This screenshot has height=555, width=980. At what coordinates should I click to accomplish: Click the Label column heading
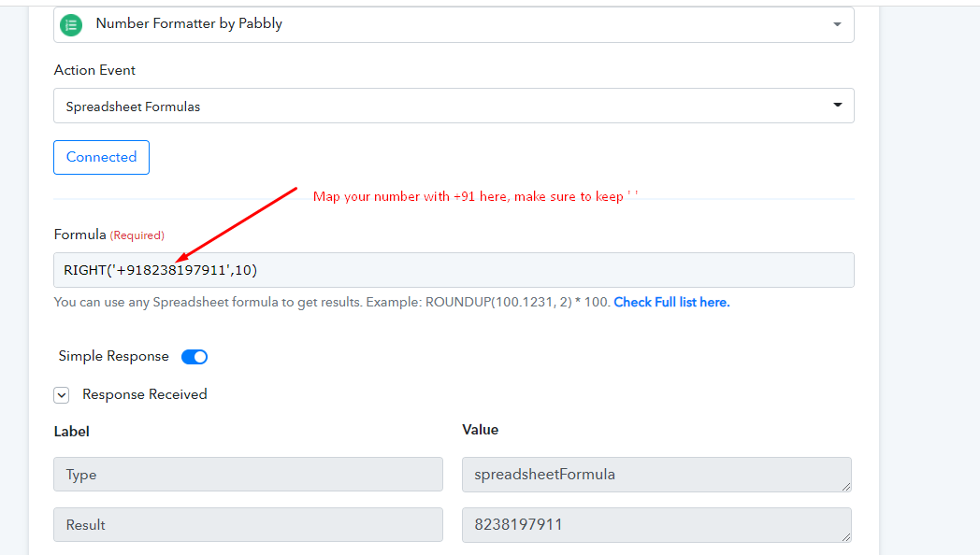tap(71, 432)
